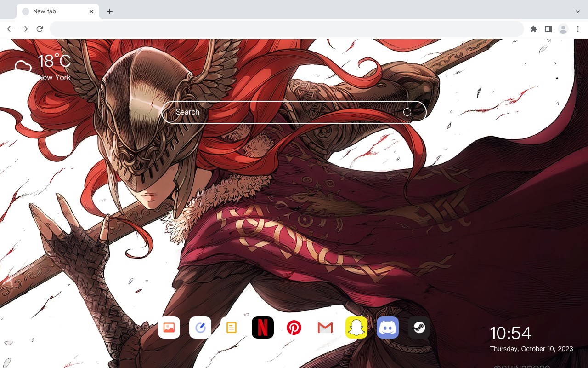Open the photo gallery shortcut icon
The height and width of the screenshot is (368, 588).
(169, 328)
